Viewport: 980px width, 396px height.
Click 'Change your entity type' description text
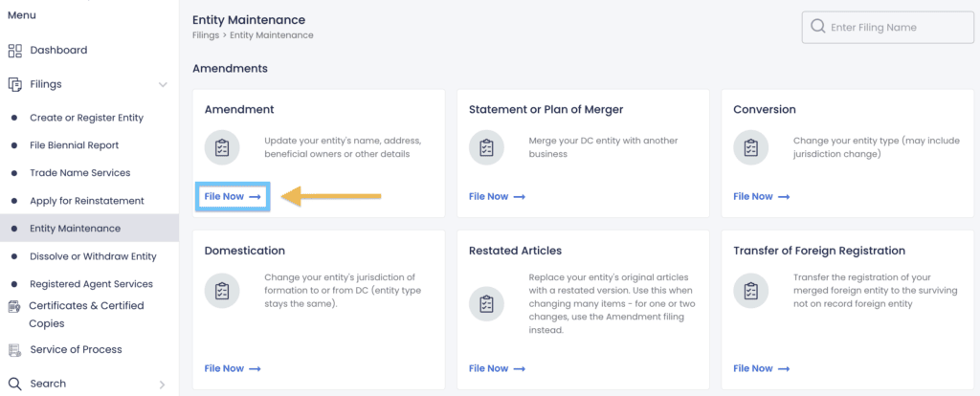(877, 147)
